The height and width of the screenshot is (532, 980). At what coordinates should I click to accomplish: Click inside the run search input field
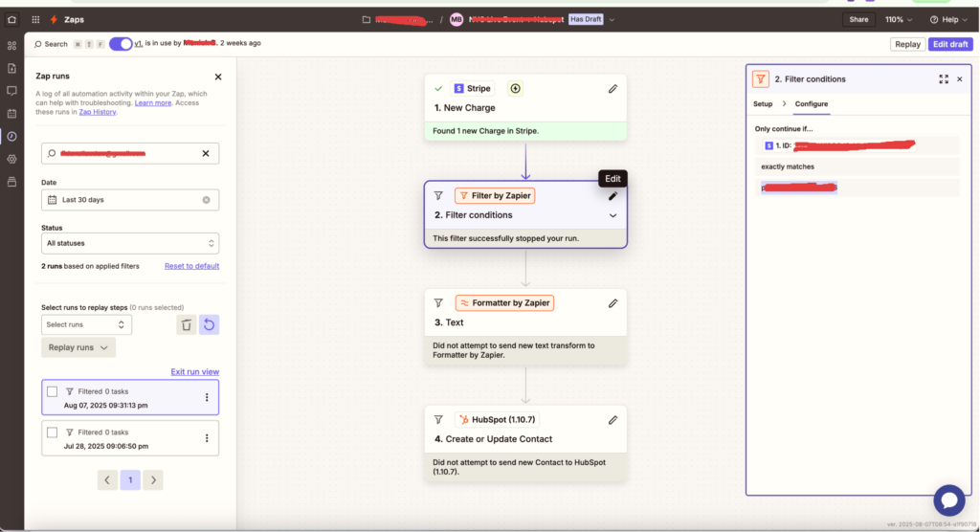click(x=130, y=153)
